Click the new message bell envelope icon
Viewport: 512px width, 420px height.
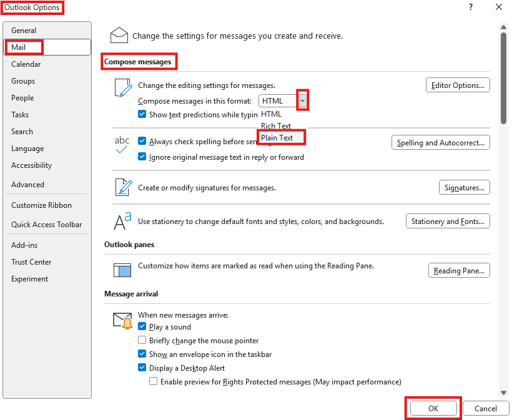pyautogui.click(x=122, y=321)
